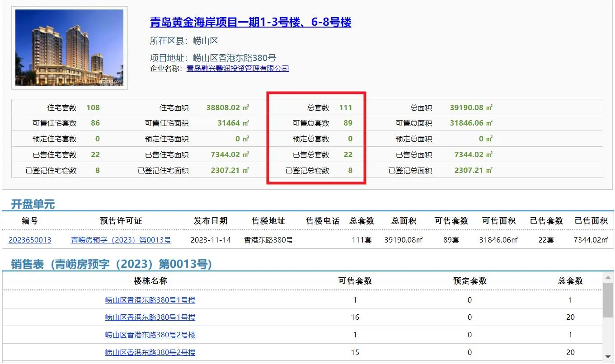Viewport: 615px width, 364px height.
Task: Click the 38808.02 ㎡ value
Action: pos(228,107)
